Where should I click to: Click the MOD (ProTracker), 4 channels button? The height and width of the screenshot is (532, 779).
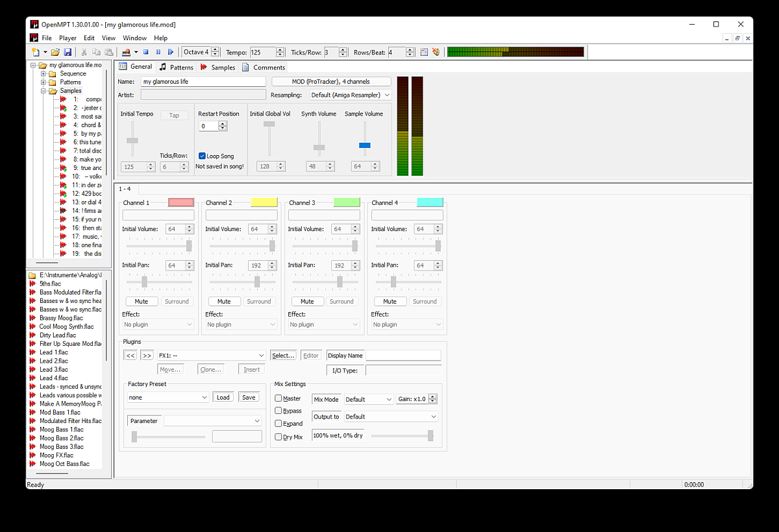(331, 82)
